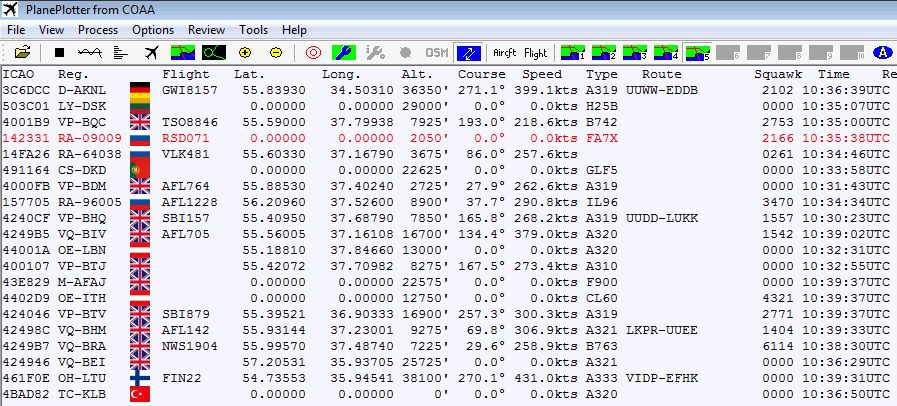The height and width of the screenshot is (406, 897).
Task: Select flight NWS1904
Action: click(190, 347)
